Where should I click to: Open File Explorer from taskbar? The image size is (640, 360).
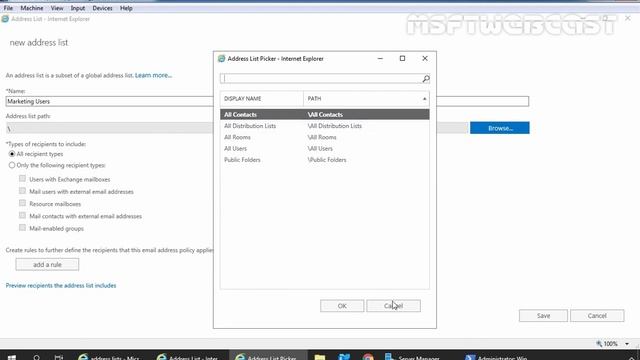[320, 357]
